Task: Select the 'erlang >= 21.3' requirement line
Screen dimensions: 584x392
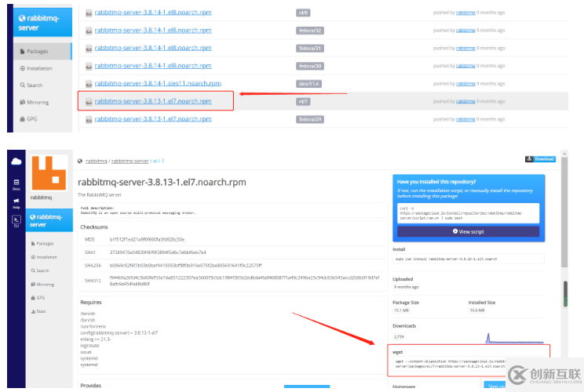Action: [95, 339]
